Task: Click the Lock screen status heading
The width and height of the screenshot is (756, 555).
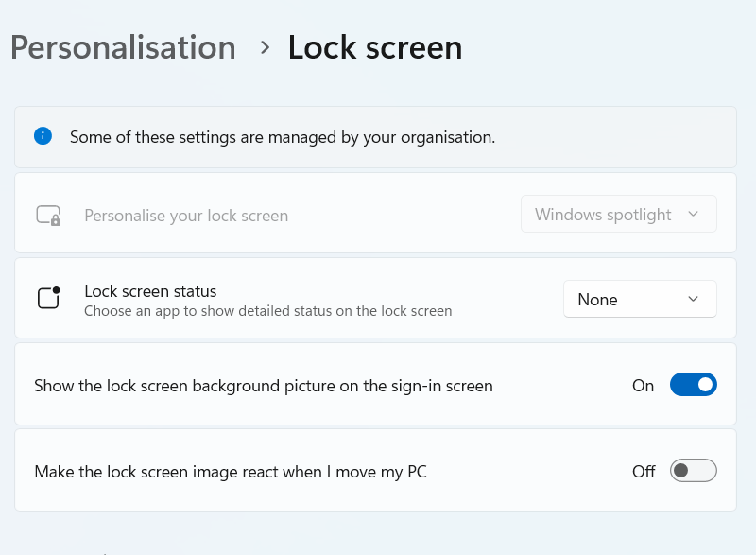Action: (150, 290)
